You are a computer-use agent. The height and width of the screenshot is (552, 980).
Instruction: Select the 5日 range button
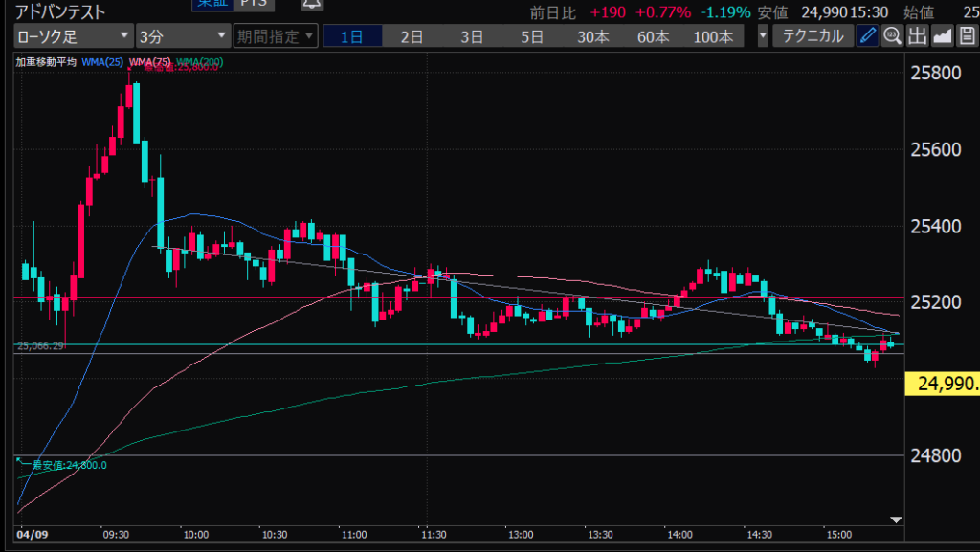532,37
